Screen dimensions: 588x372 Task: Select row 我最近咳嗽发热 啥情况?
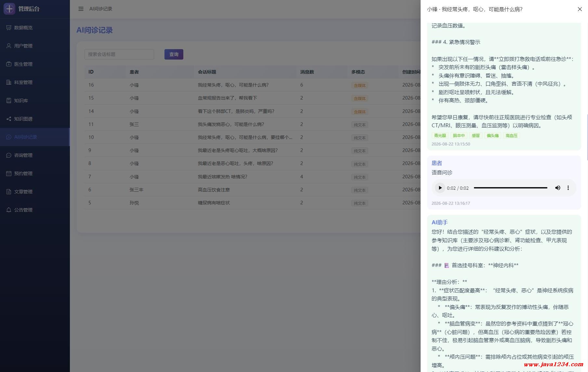253,177
